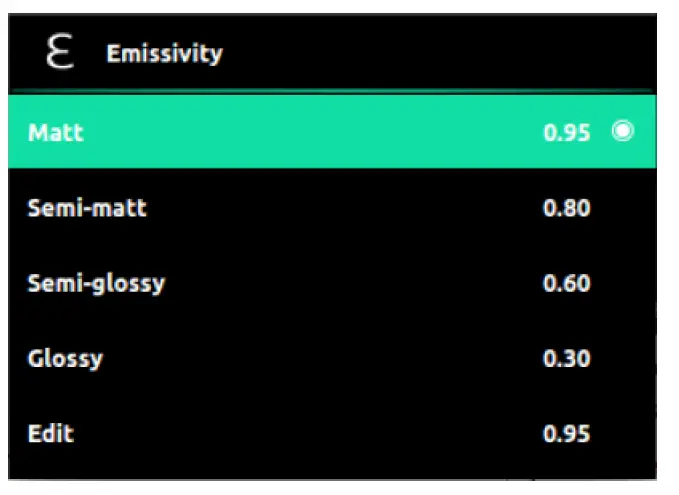Select the radio button beside Matt
The height and width of the screenshot is (495, 679).
tap(624, 132)
